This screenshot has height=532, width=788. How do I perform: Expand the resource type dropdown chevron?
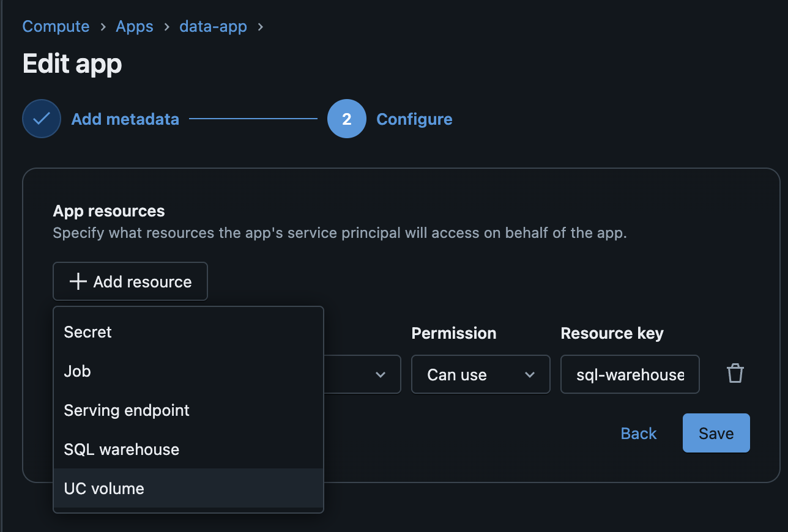(382, 374)
